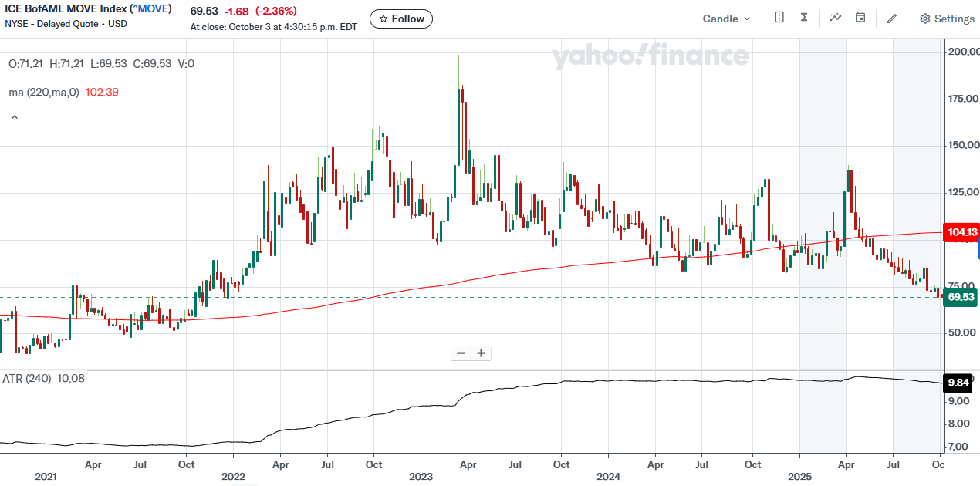Click the ^MOVE ticker symbol link

pyautogui.click(x=151, y=9)
